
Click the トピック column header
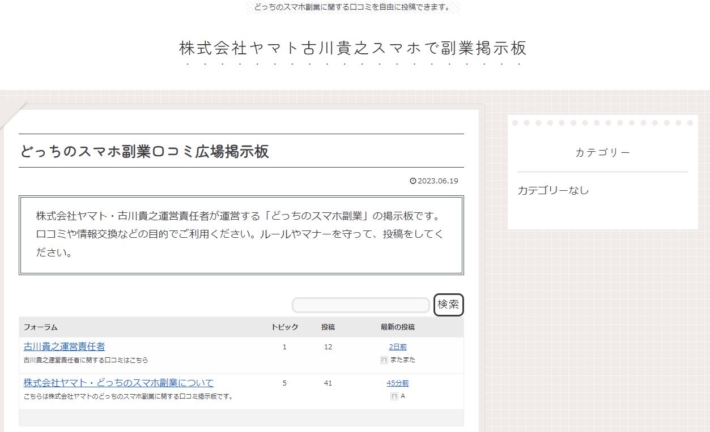pos(284,327)
